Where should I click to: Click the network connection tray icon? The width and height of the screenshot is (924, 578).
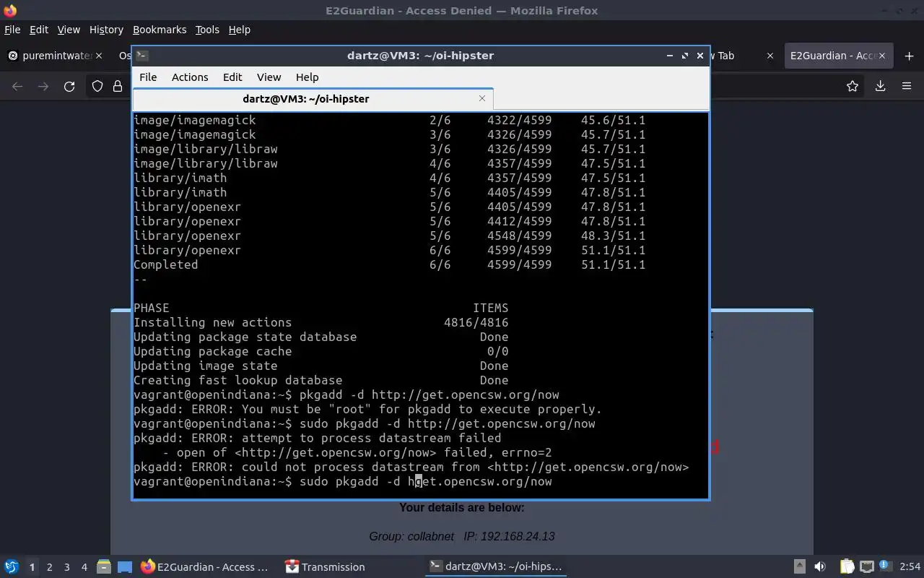[866, 567]
